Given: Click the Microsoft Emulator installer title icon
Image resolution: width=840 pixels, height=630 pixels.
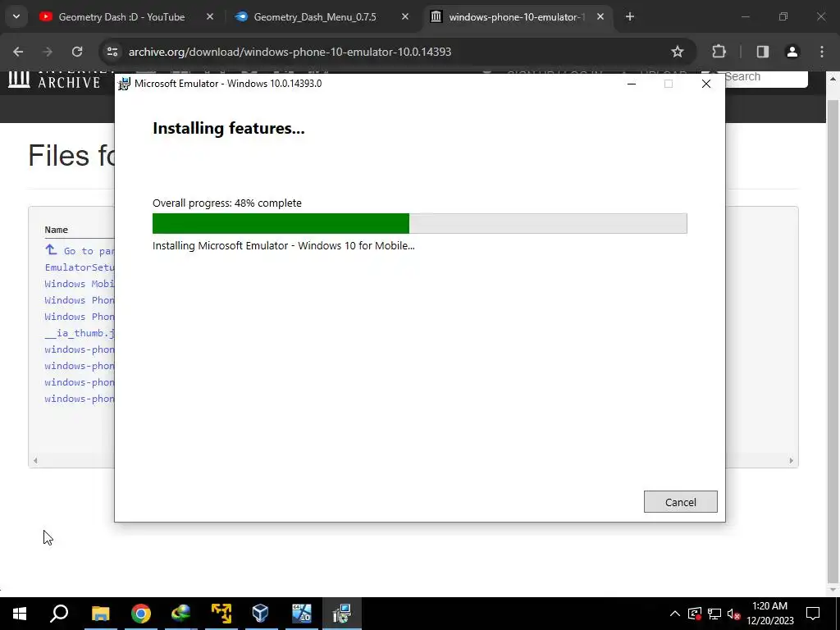Looking at the screenshot, I should click(x=124, y=84).
